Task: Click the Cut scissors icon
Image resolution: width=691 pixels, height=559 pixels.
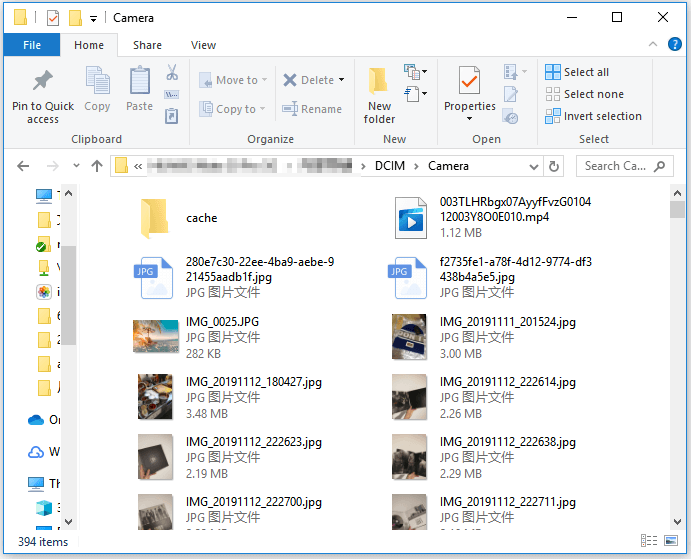Action: (x=171, y=73)
